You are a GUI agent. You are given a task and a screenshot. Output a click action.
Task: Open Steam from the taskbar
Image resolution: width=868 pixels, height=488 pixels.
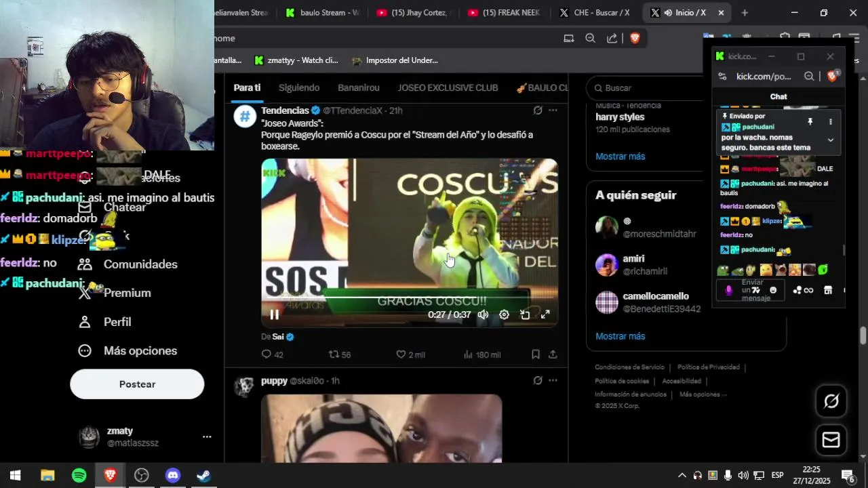pos(204,475)
